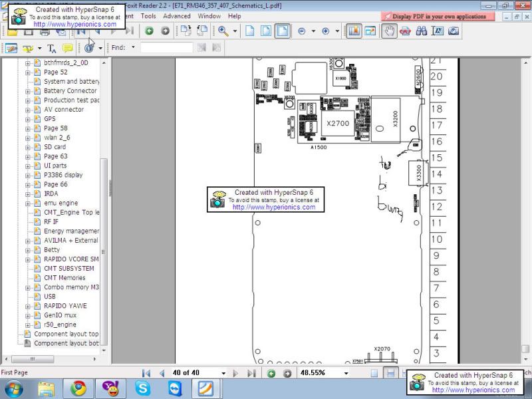Open Skype from the taskbar
The width and height of the screenshot is (532, 399).
coord(142,389)
